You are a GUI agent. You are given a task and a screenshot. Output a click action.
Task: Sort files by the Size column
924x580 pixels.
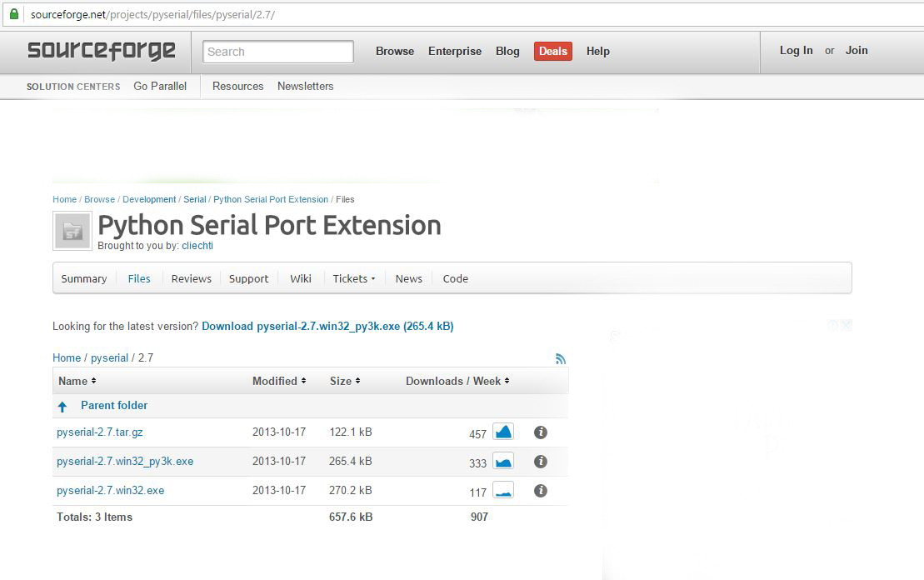point(344,381)
